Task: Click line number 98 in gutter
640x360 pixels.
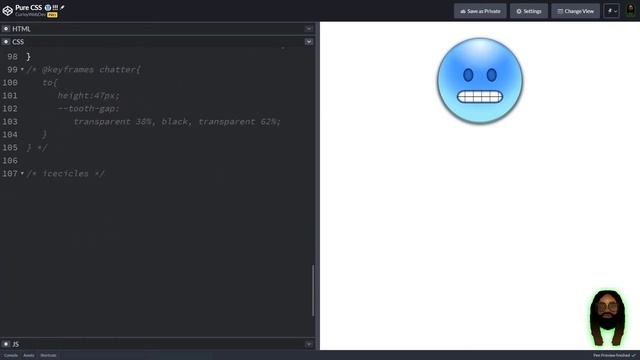Action: point(12,57)
